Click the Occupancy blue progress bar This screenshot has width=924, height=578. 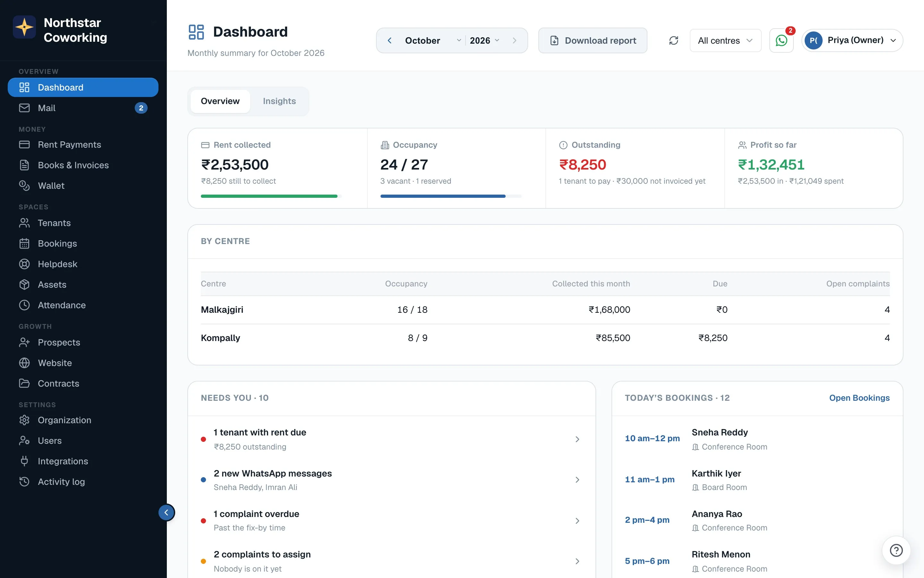point(443,196)
